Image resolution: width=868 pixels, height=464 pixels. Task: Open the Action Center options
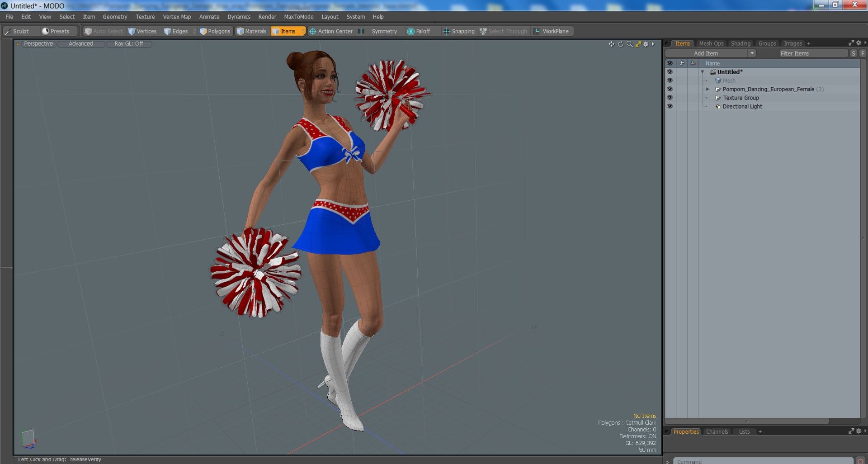(x=331, y=31)
